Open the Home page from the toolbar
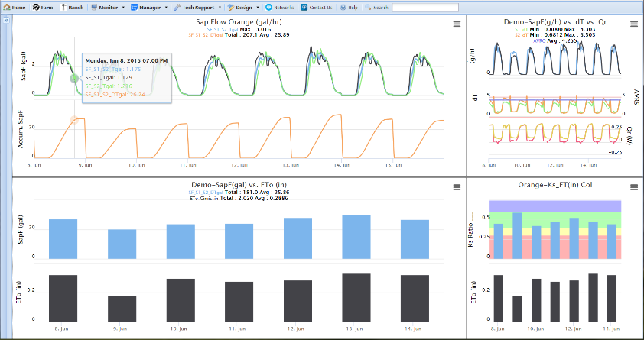This screenshot has width=644, height=340. (x=15, y=6)
